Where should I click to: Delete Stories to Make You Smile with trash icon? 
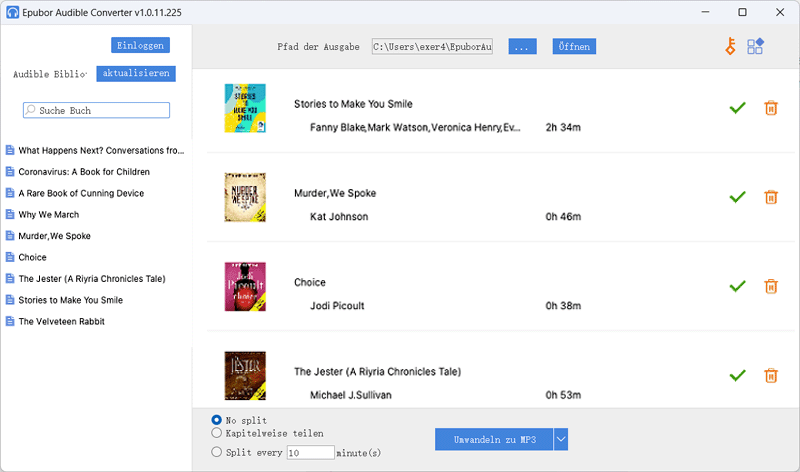[x=771, y=108]
